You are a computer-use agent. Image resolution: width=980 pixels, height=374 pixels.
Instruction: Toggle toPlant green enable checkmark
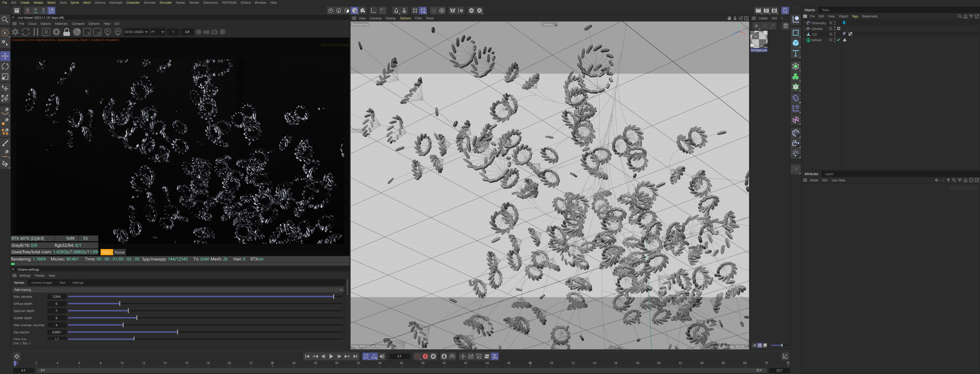(x=838, y=40)
